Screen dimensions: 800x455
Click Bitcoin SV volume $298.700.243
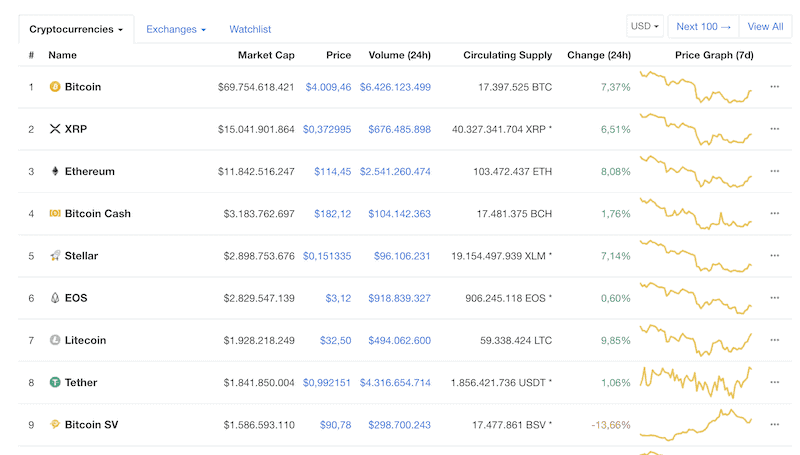click(399, 425)
